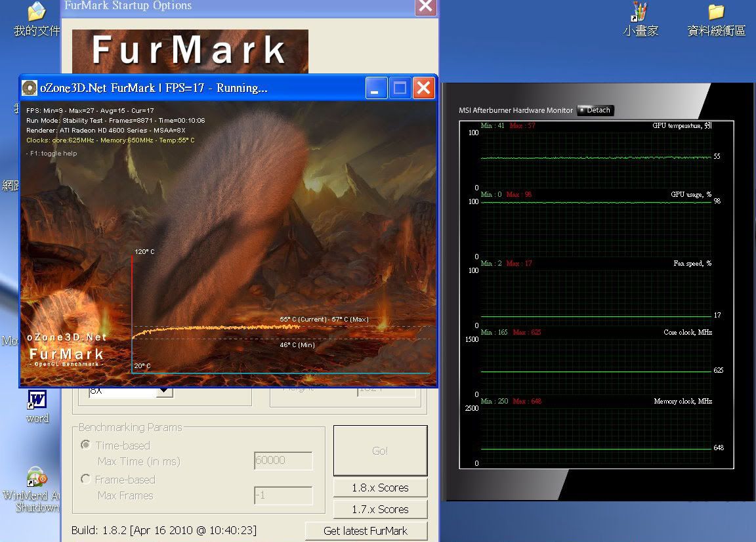The image size is (756, 542).
Task: Click the "Max Frames" label
Action: coord(125,495)
